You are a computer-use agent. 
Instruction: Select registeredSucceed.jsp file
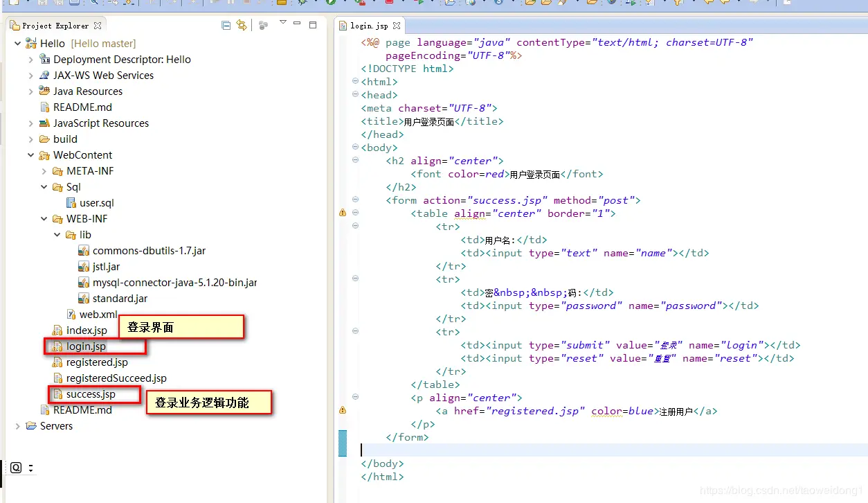tap(116, 378)
